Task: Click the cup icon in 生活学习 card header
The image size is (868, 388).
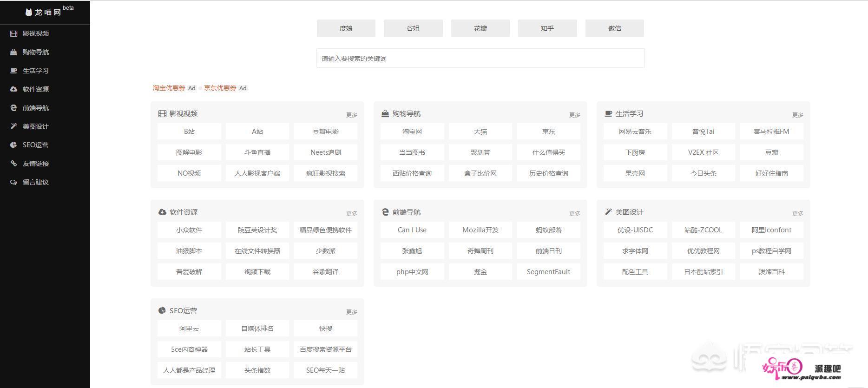Action: 608,113
